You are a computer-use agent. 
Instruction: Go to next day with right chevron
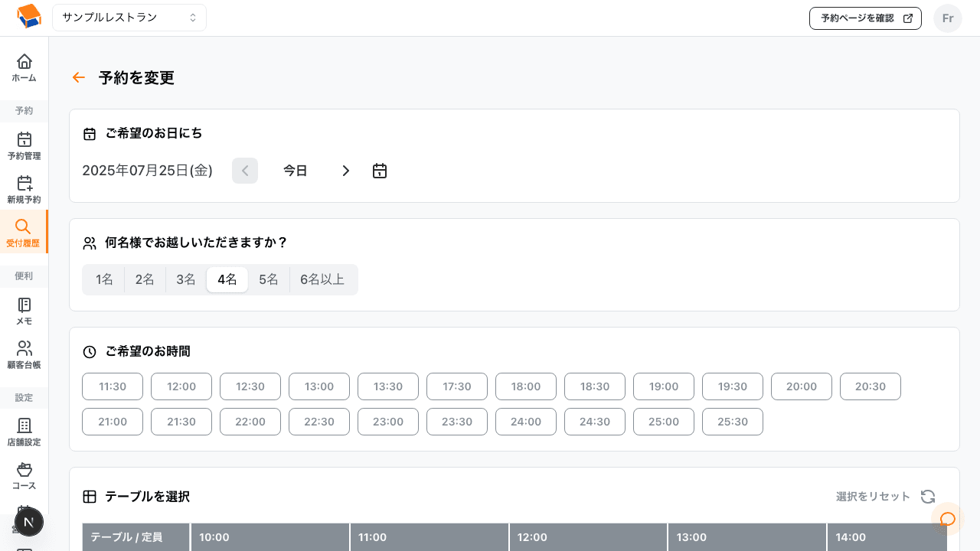point(346,171)
